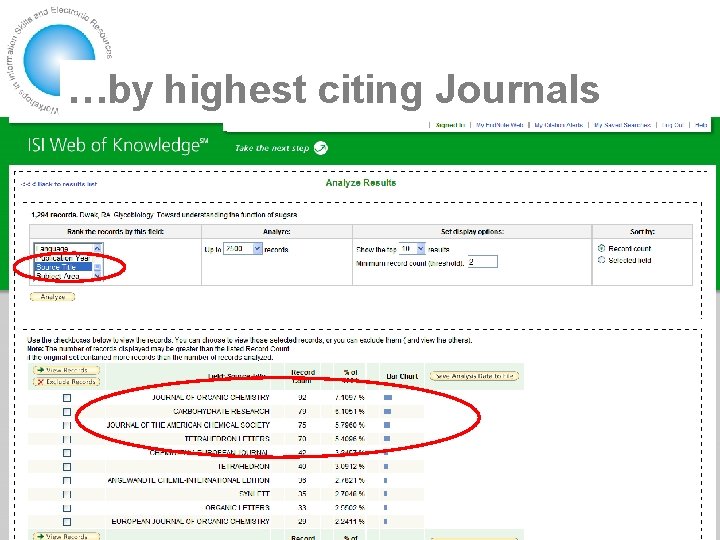Check the European Journal of Organic Chemistry row
Viewport: 720px width, 540px height.
67,522
